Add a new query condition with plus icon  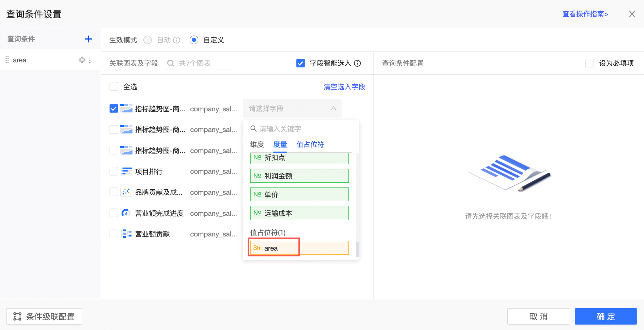(x=88, y=39)
